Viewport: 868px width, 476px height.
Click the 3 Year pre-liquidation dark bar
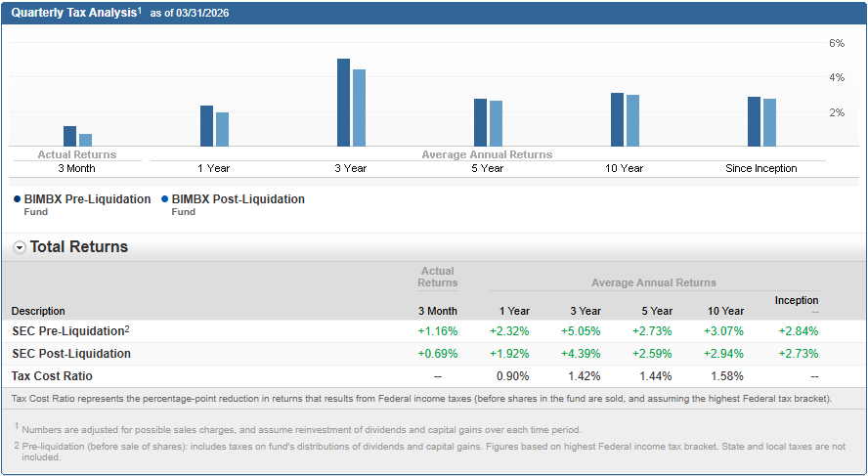click(x=343, y=103)
